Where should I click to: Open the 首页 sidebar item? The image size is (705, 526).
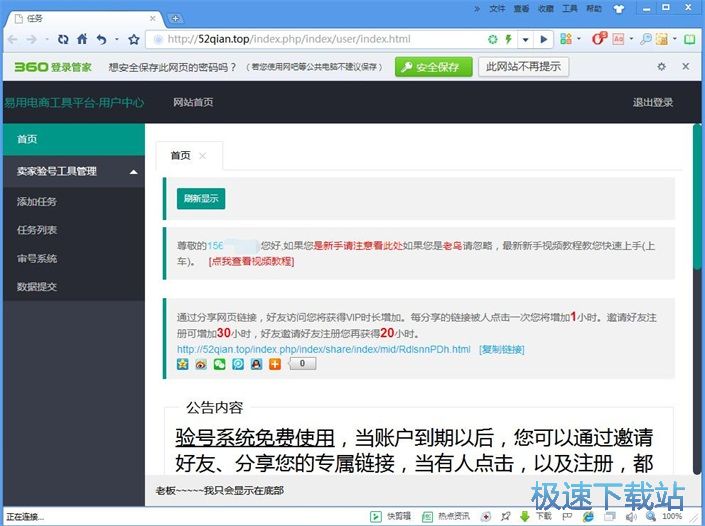tap(74, 139)
